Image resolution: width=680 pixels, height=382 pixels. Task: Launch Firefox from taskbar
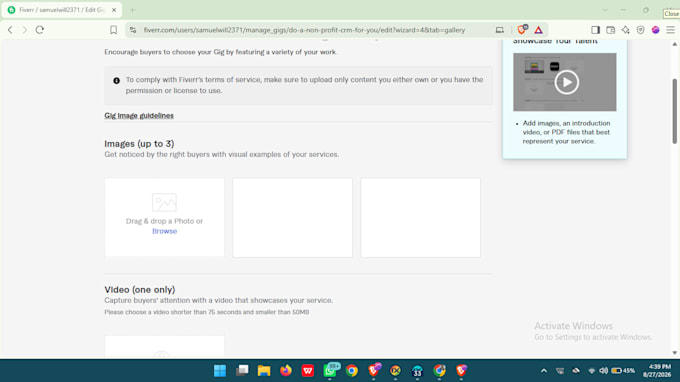tap(286, 371)
